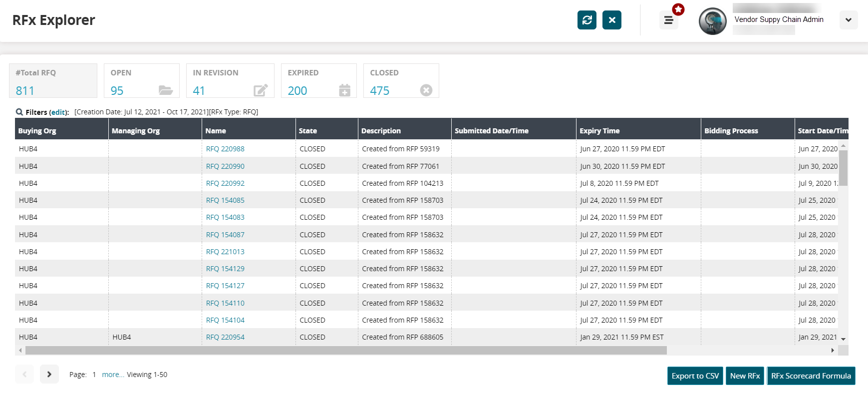Viewport: 868px width, 407px height.
Task: Click the 'more...' pages link
Action: click(113, 375)
